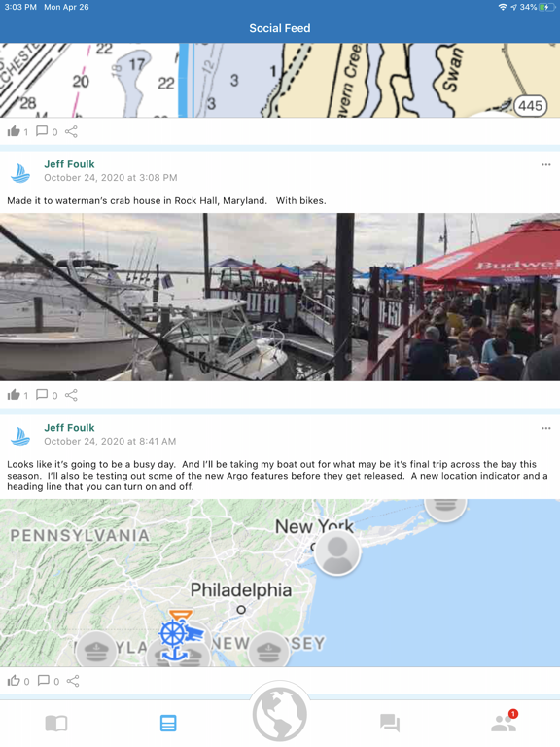
Task: Share the final bay trip post
Action: [72, 681]
